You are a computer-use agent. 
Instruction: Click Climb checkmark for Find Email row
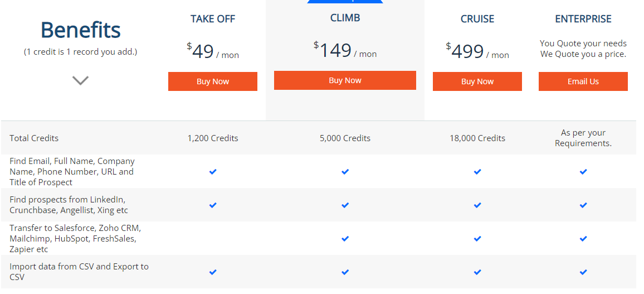[x=345, y=171]
